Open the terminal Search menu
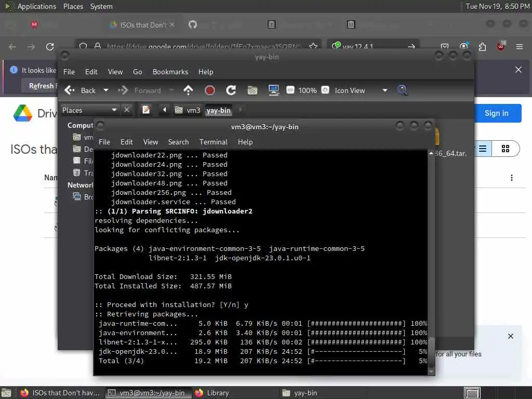The height and width of the screenshot is (399, 532). (179, 142)
